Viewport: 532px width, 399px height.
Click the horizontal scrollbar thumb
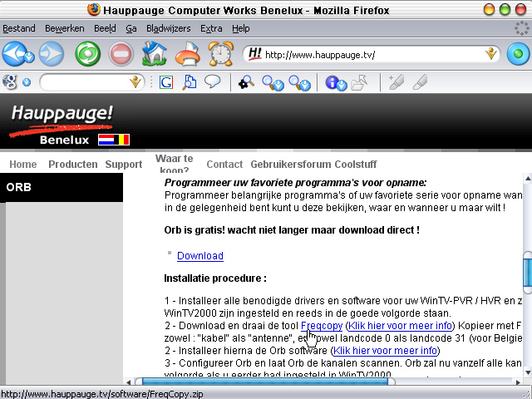pyautogui.click(x=265, y=382)
